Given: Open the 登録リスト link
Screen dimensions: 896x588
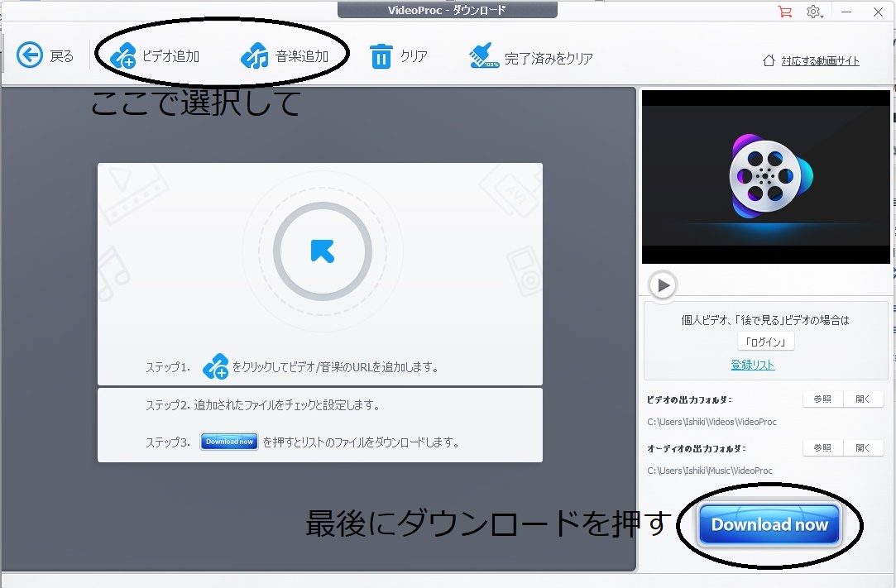Looking at the screenshot, I should pos(753,366).
